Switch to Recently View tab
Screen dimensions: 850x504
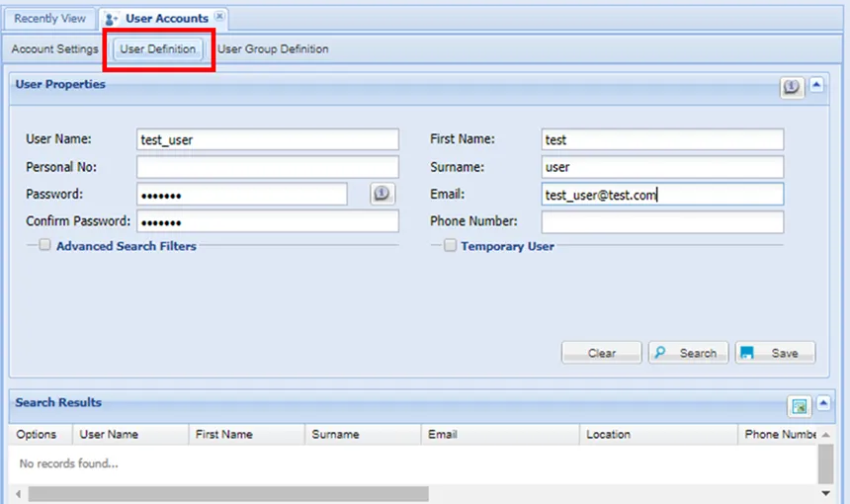49,19
